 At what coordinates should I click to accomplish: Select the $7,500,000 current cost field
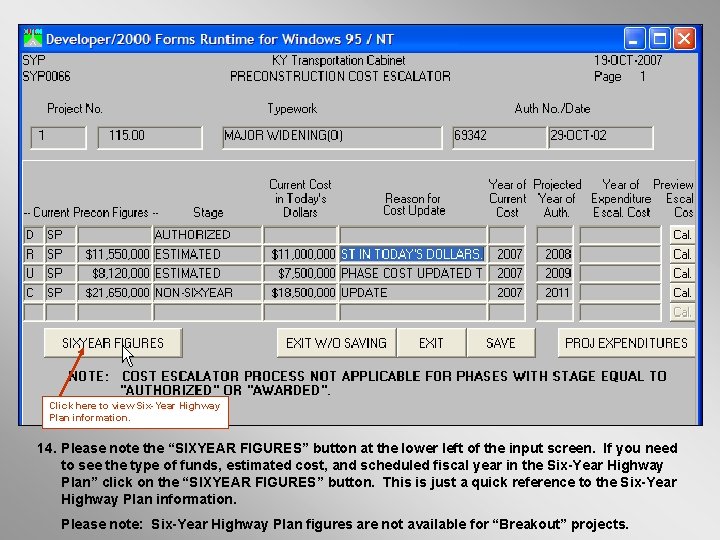300,273
